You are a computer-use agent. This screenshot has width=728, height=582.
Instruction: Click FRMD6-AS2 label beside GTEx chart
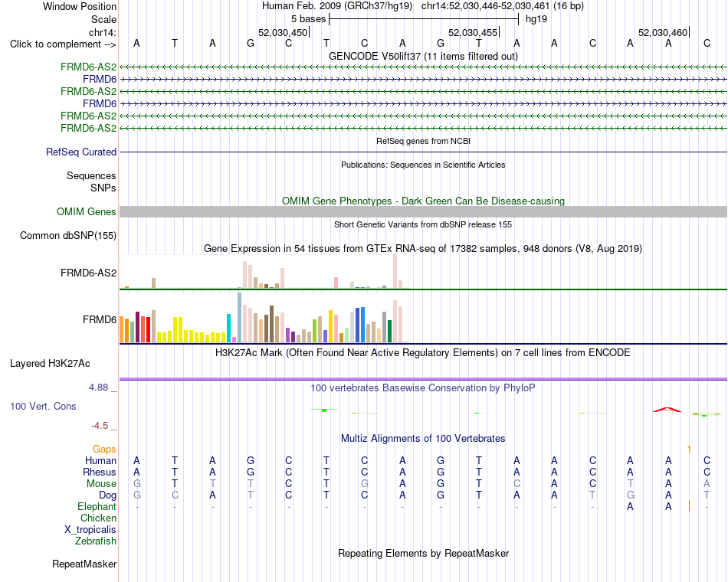(x=88, y=273)
